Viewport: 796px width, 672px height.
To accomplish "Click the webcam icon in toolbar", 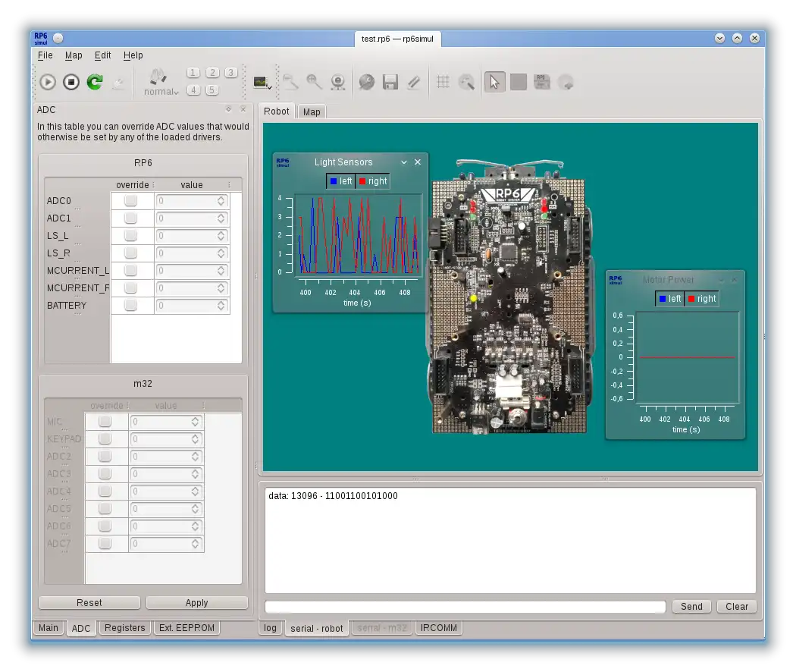I will coord(338,82).
